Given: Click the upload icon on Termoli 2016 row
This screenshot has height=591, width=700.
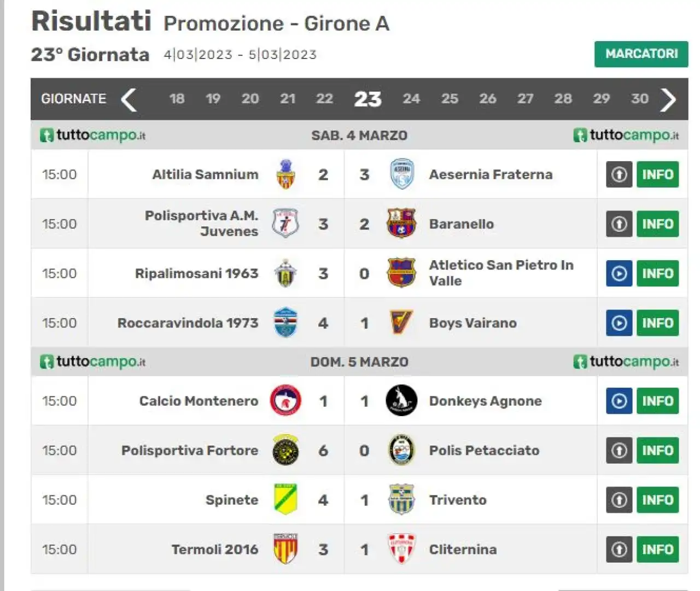Looking at the screenshot, I should (x=619, y=549).
